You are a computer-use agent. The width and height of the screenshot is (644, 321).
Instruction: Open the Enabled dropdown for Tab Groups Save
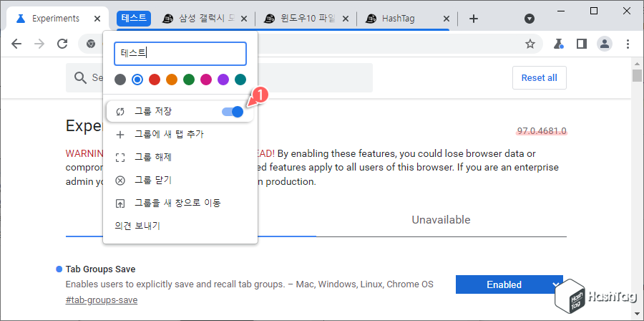point(509,284)
